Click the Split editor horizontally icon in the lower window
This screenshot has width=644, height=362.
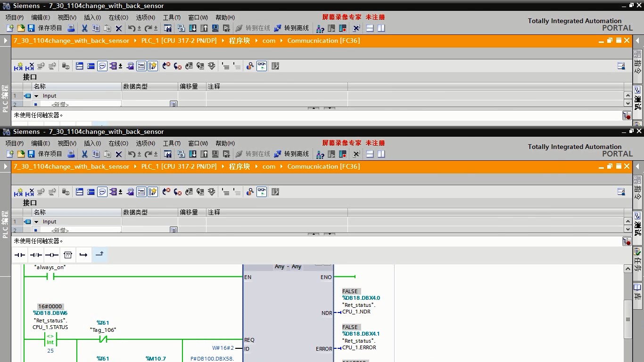pyautogui.click(x=370, y=154)
